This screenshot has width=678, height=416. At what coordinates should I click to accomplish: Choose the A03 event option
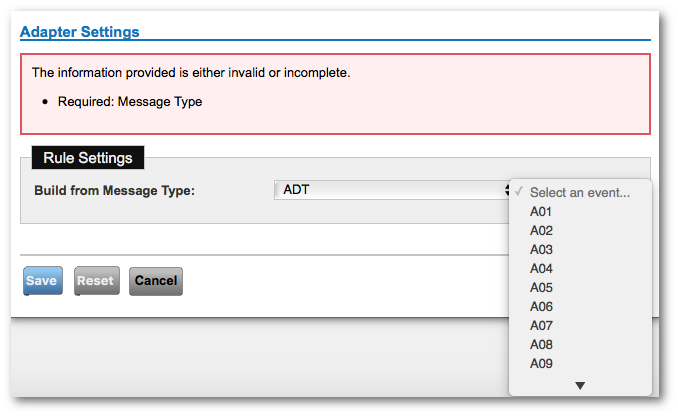(x=541, y=250)
